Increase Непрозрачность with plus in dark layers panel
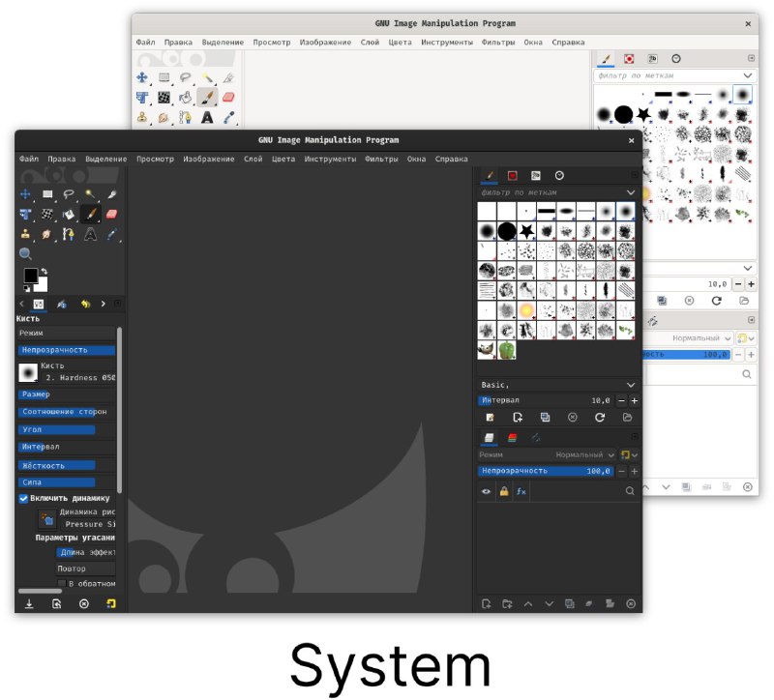774x700 pixels. 635,472
